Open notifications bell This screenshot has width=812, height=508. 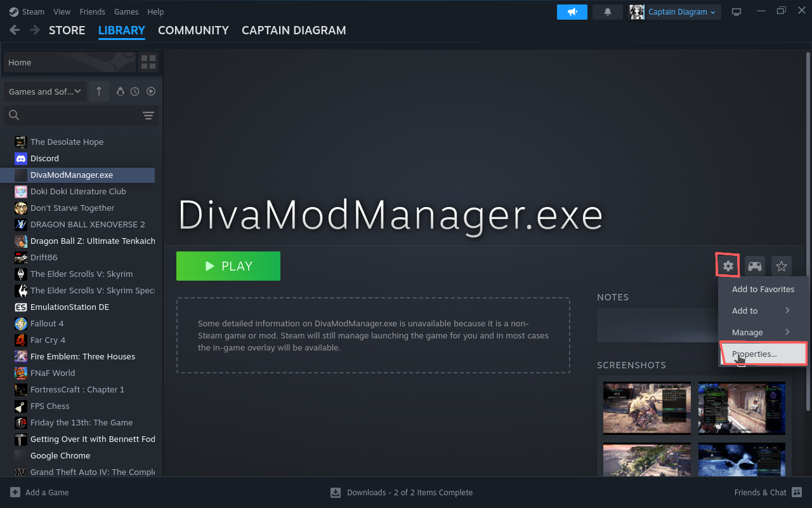pos(608,12)
